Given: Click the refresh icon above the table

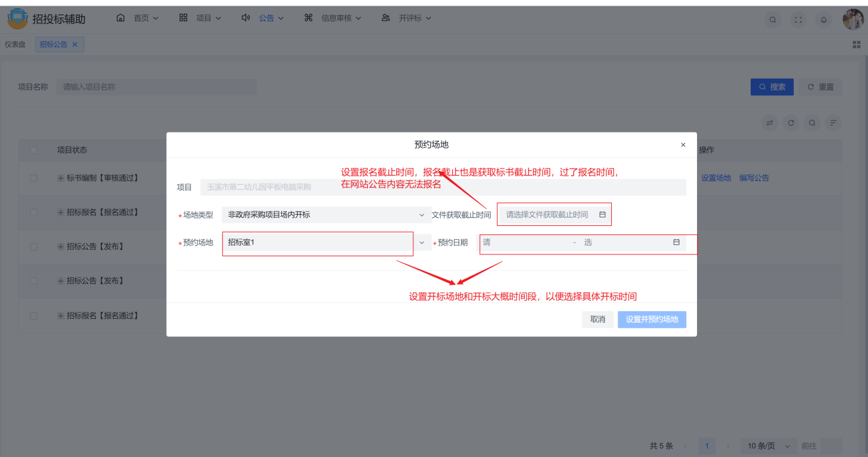Looking at the screenshot, I should [x=791, y=122].
